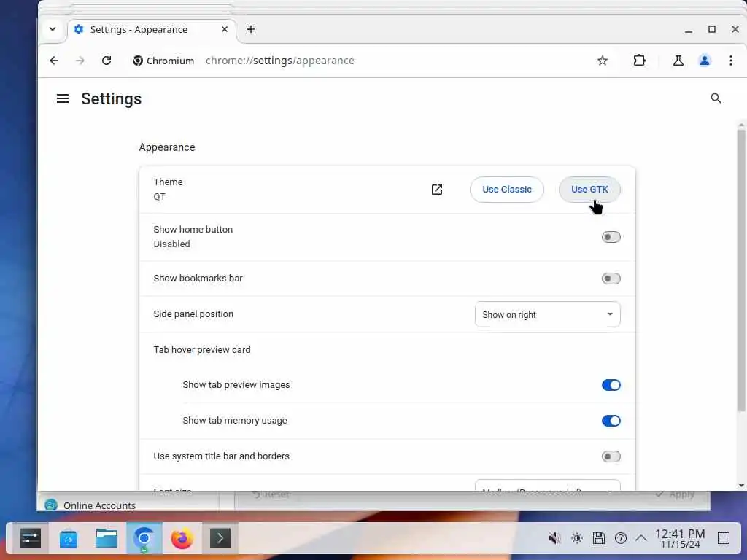Viewport: 747px width, 560px height.
Task: Open the Side panel position dropdown
Action: [547, 314]
